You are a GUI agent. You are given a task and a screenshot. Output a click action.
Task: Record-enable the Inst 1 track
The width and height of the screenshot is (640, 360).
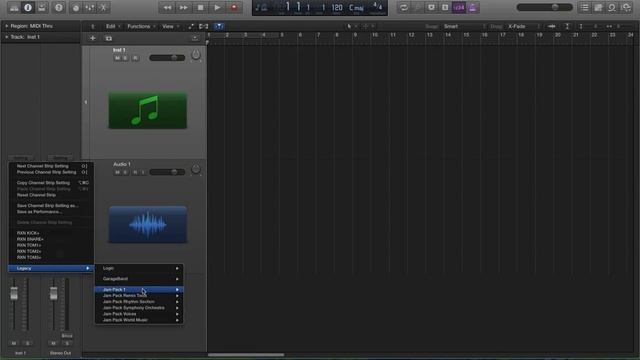pos(135,58)
